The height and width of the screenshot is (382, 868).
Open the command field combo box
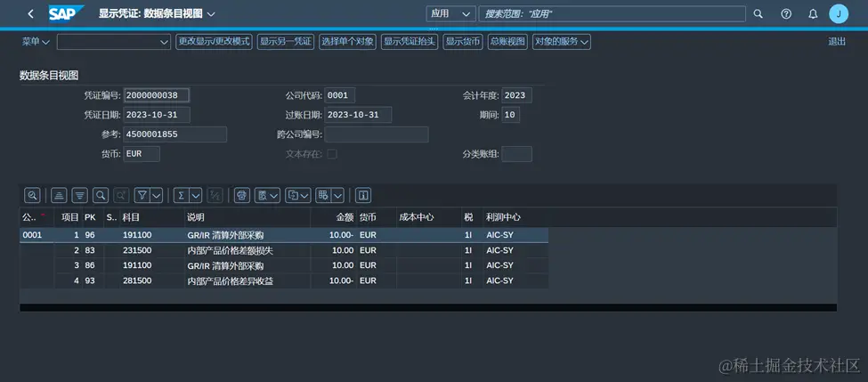pyautogui.click(x=113, y=42)
